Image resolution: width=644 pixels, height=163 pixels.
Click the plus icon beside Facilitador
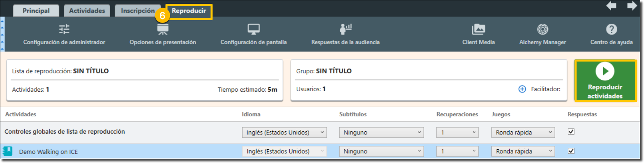(522, 89)
